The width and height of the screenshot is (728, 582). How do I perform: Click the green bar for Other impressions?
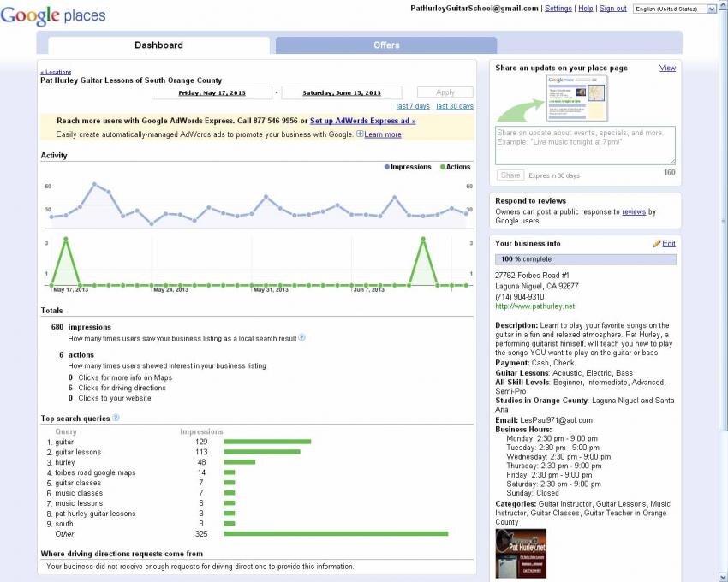click(x=336, y=534)
